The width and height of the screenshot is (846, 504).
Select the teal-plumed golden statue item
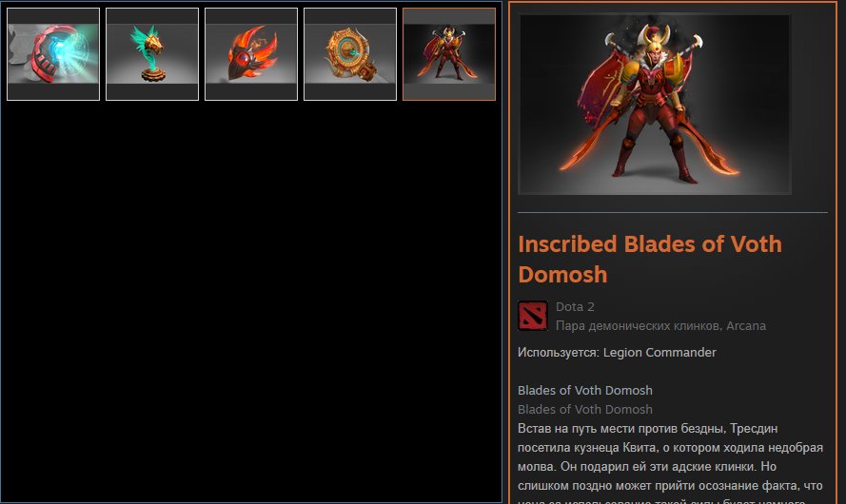pyautogui.click(x=152, y=54)
